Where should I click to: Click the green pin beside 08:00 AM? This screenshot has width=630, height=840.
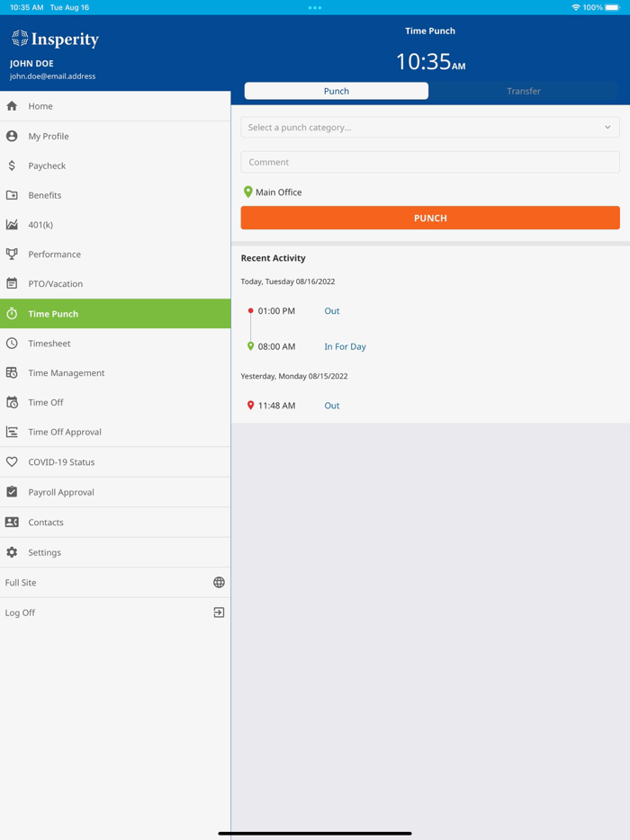pos(250,346)
